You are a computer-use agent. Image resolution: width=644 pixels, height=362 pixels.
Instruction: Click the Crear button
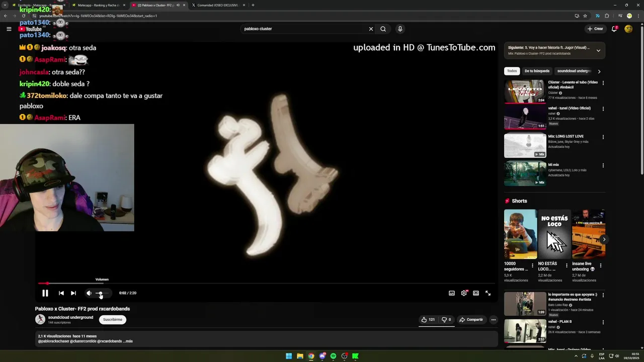595,29
